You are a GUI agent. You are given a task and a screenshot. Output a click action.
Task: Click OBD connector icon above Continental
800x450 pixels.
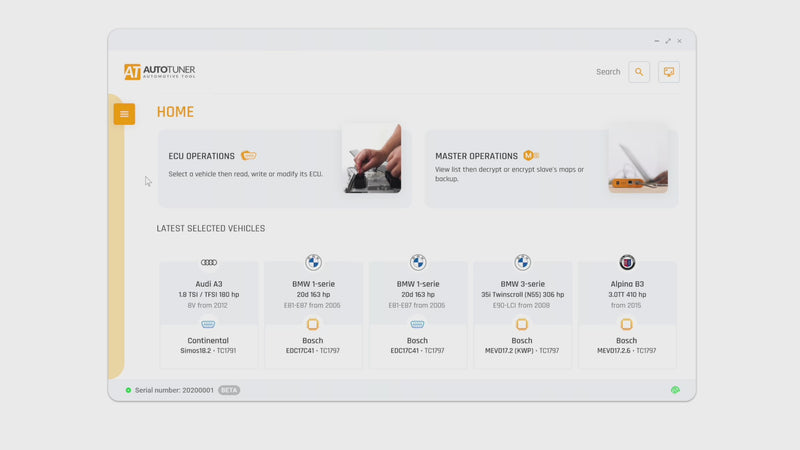tap(209, 325)
